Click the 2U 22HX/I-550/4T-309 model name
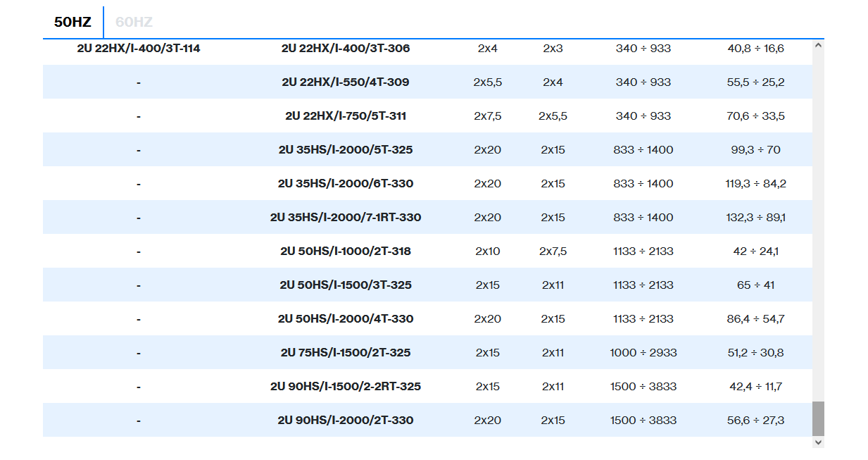 346,82
